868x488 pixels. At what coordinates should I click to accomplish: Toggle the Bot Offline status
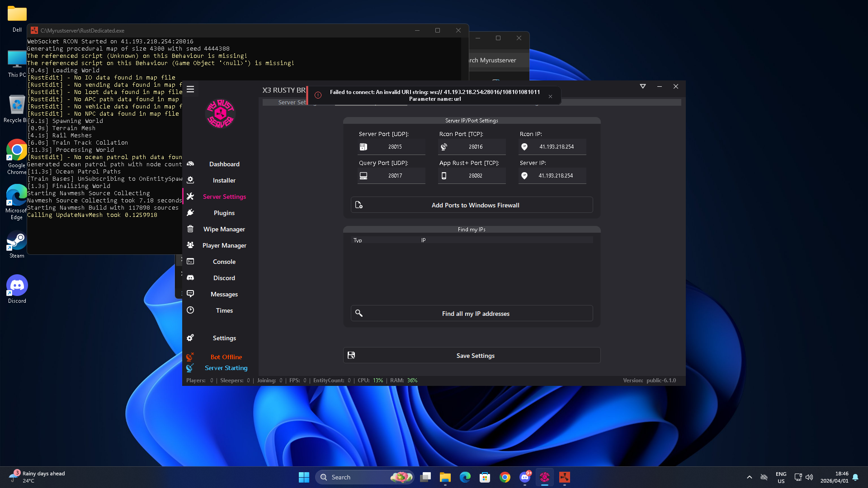226,357
